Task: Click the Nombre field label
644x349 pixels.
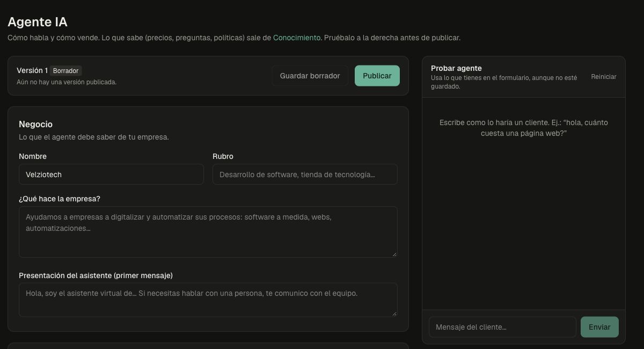Action: [33, 156]
